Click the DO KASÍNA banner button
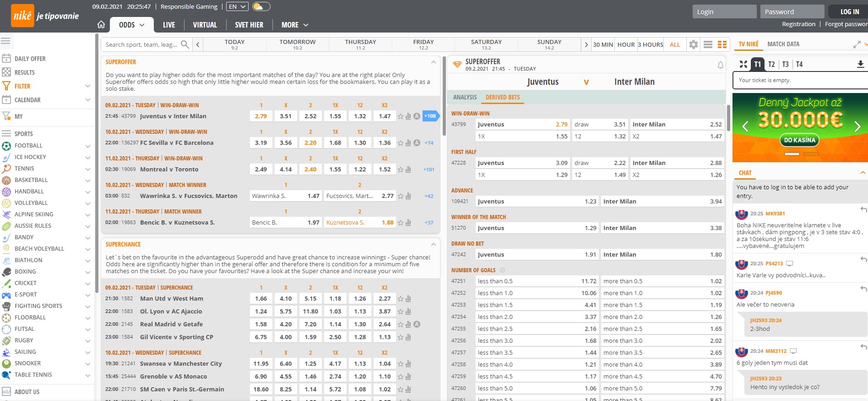 [x=800, y=140]
